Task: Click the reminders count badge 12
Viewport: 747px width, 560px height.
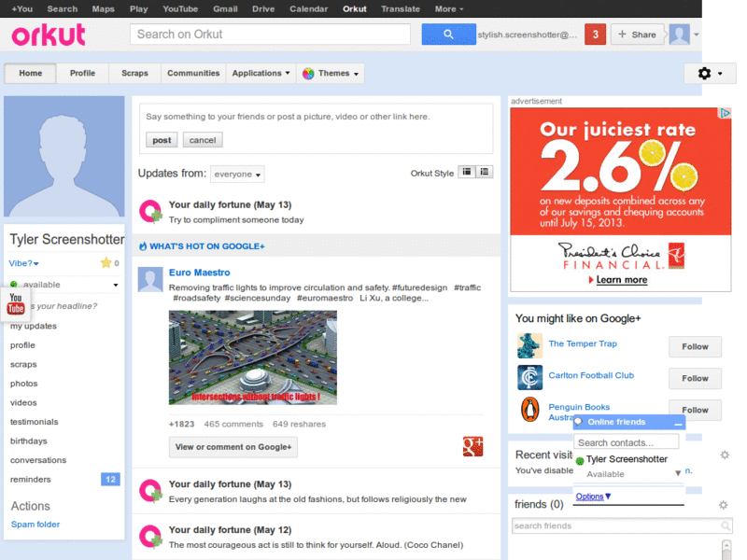Action: tap(110, 479)
